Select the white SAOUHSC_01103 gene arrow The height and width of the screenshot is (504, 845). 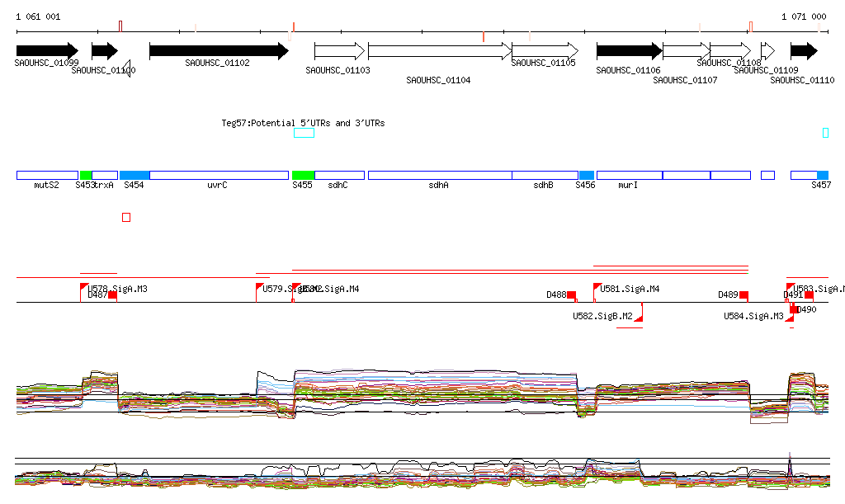(x=339, y=51)
